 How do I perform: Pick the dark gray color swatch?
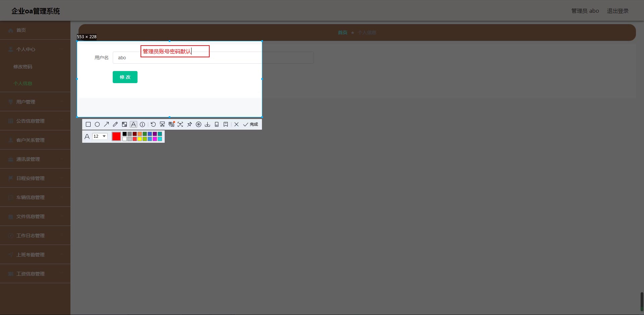click(x=130, y=134)
